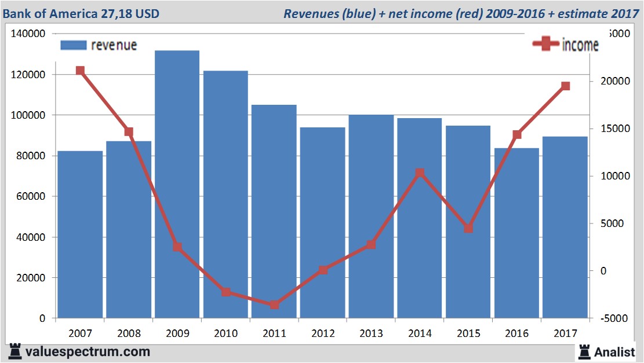Click the 2015 income marker
Viewport: 644px width, 363px height.
[468, 228]
